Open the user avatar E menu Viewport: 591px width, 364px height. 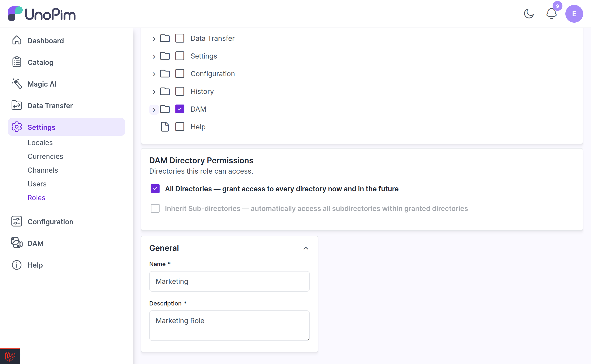tap(574, 14)
